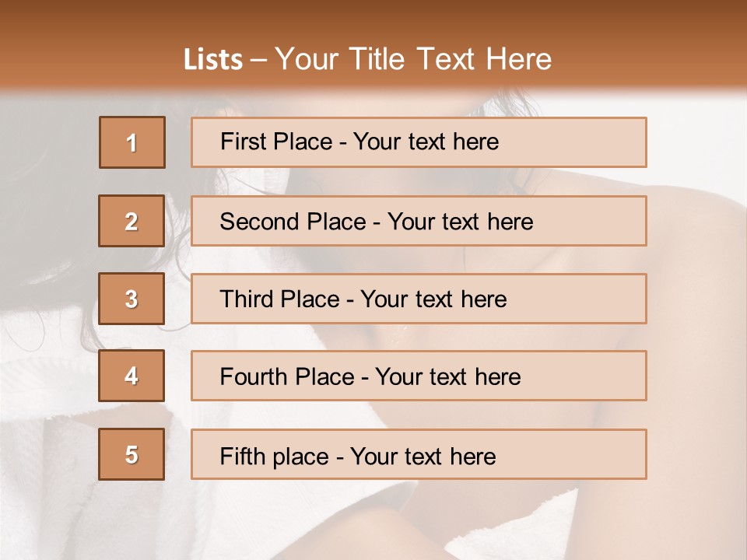Click "Your text here" in fifth row
This screenshot has height=560, width=747.
(423, 457)
